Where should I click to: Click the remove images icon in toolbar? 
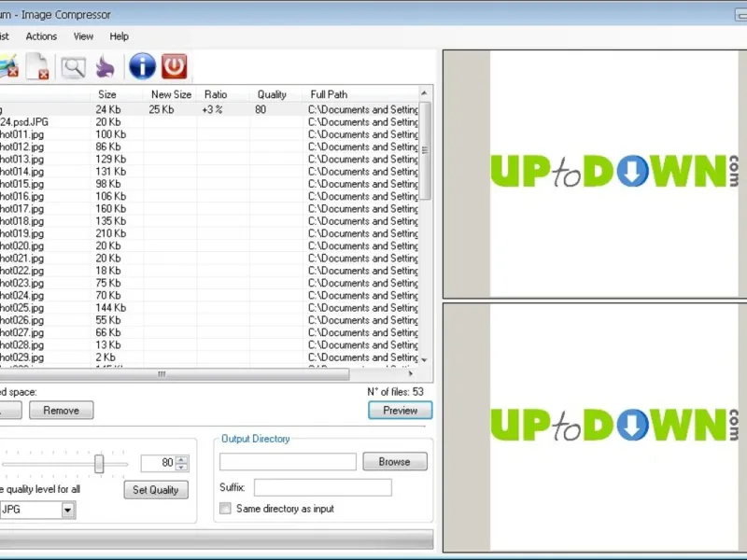coord(8,65)
